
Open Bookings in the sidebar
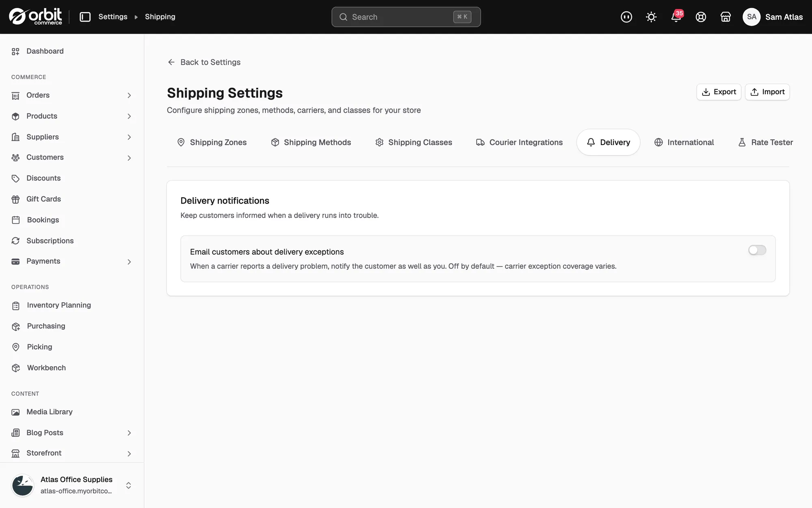point(43,220)
